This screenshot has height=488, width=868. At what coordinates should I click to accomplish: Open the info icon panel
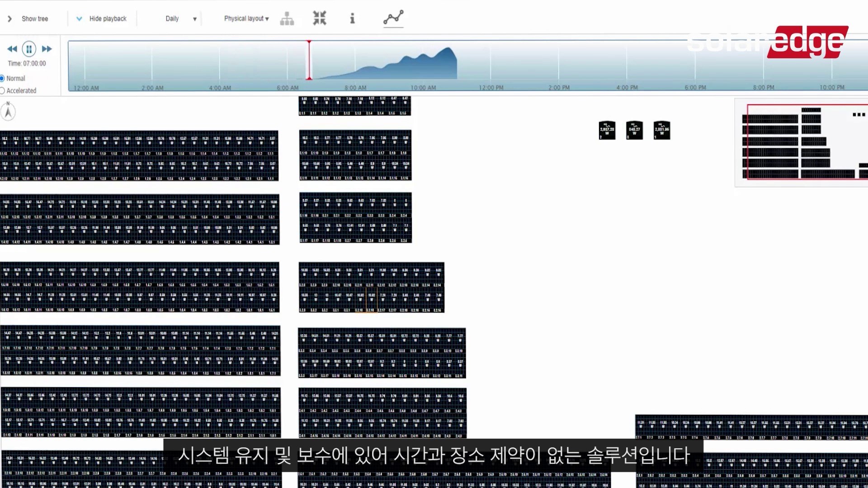tap(353, 19)
